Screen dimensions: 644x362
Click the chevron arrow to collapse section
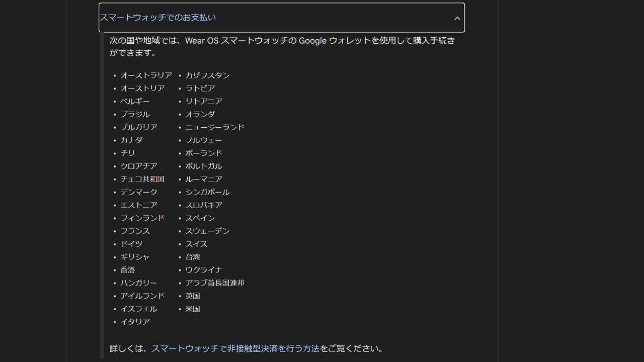pyautogui.click(x=457, y=18)
